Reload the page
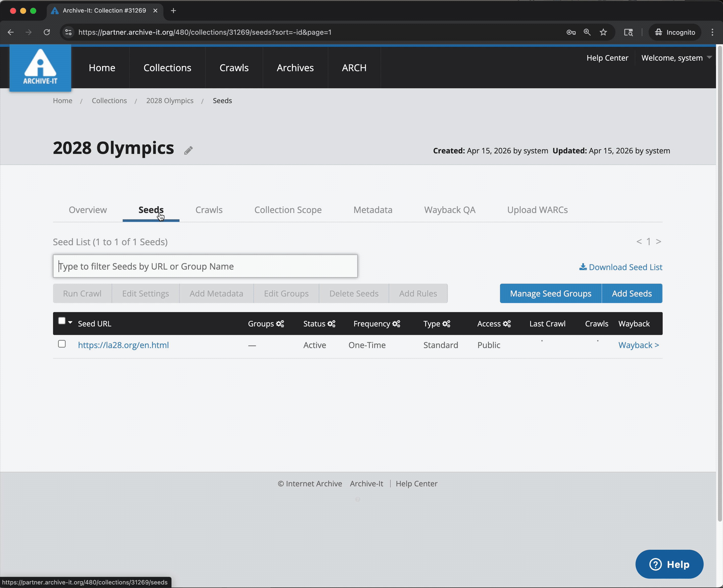The image size is (723, 588). point(47,32)
